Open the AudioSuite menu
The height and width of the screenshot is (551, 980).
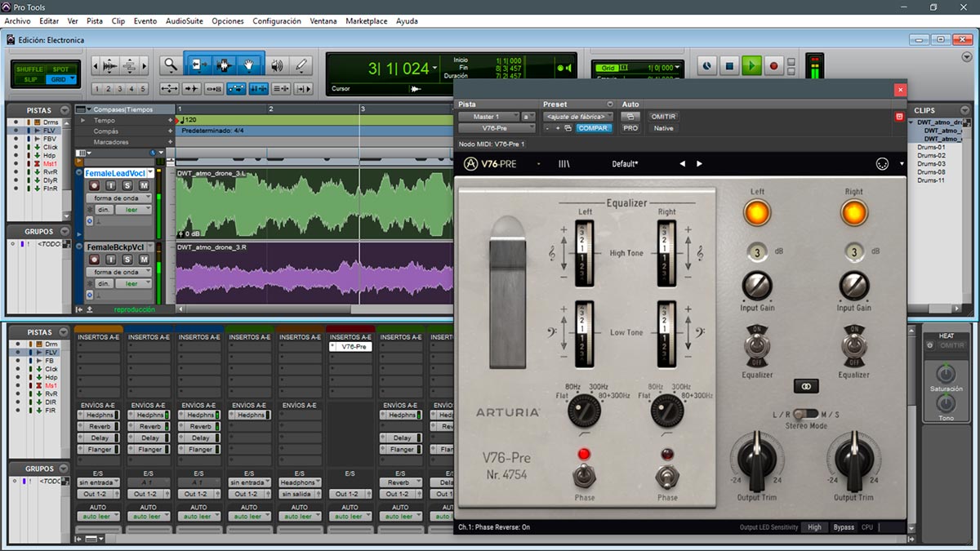pos(185,21)
